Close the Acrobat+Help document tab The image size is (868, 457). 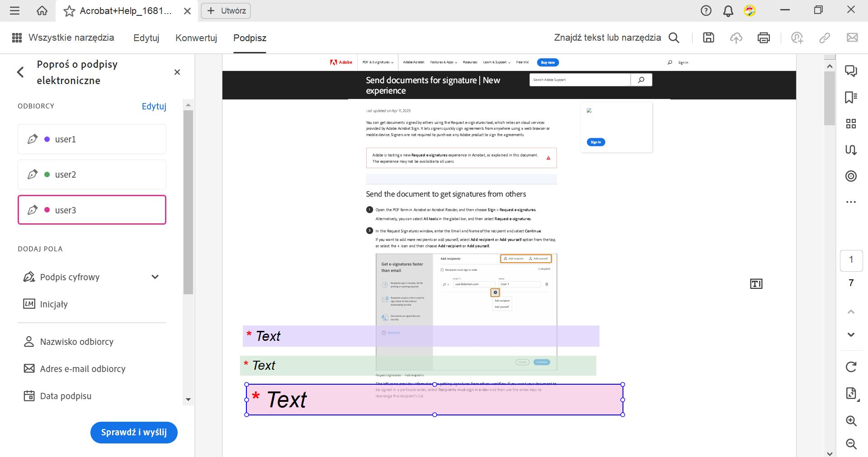[x=187, y=11]
